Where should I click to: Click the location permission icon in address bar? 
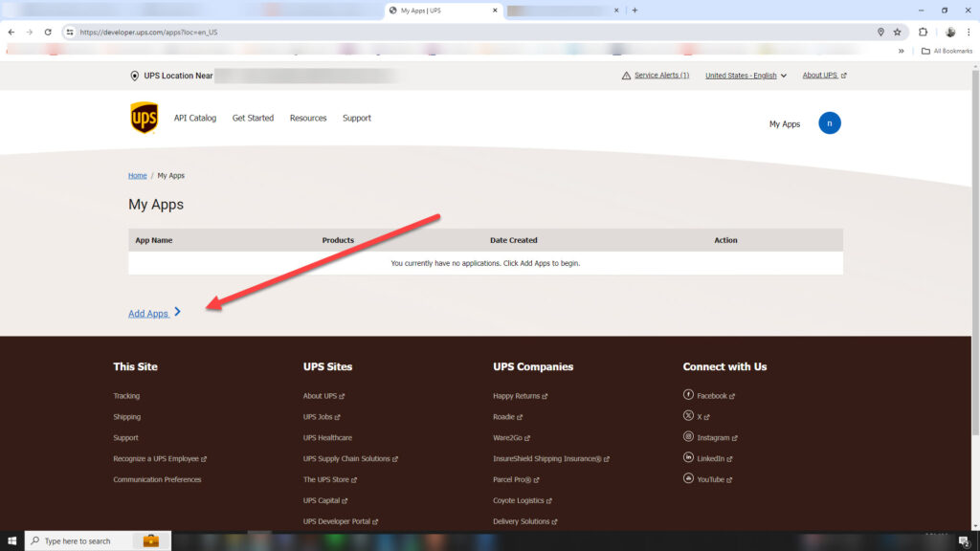click(880, 32)
